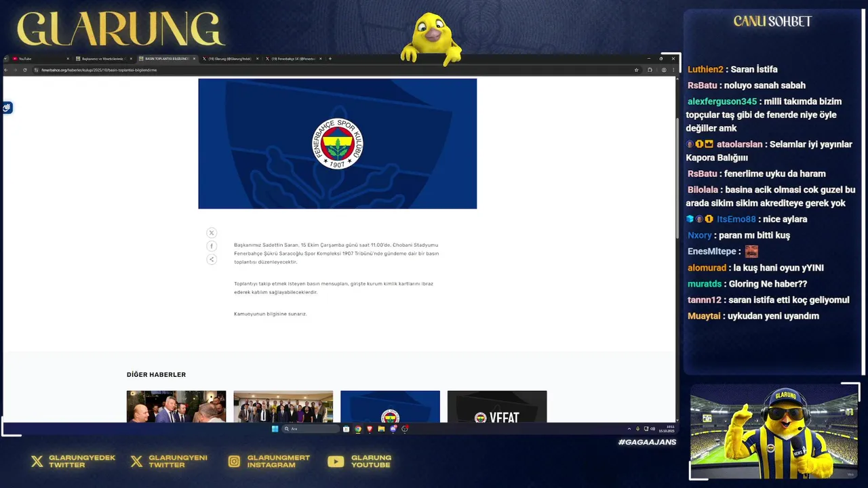The width and height of the screenshot is (868, 488).
Task: Open Chrome from the taskbar
Action: [x=357, y=429]
